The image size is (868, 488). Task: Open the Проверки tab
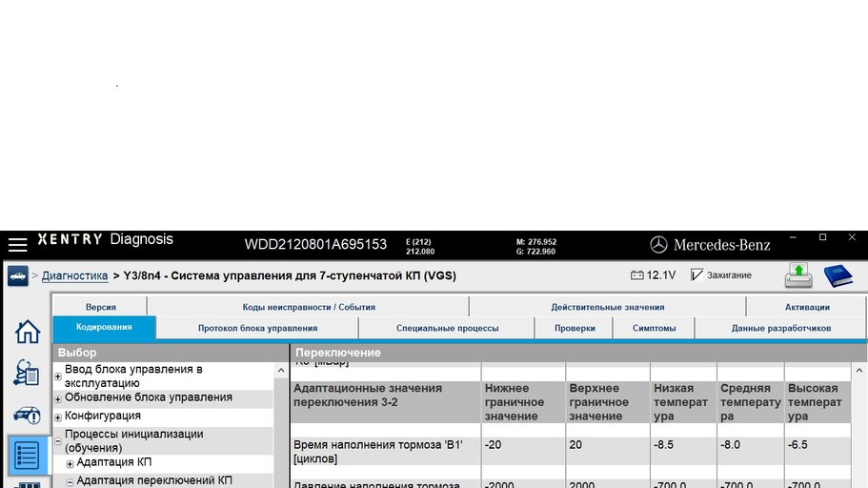[575, 328]
